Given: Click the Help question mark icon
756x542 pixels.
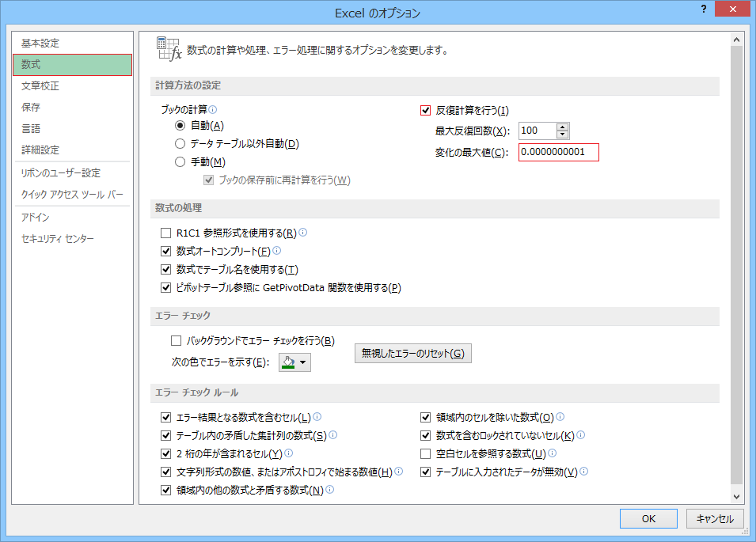Looking at the screenshot, I should click(x=704, y=9).
